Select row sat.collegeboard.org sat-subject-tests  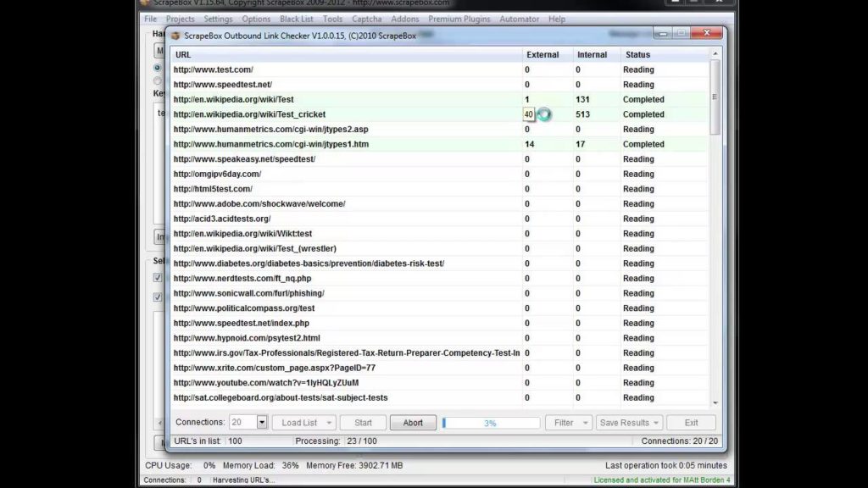(x=440, y=398)
